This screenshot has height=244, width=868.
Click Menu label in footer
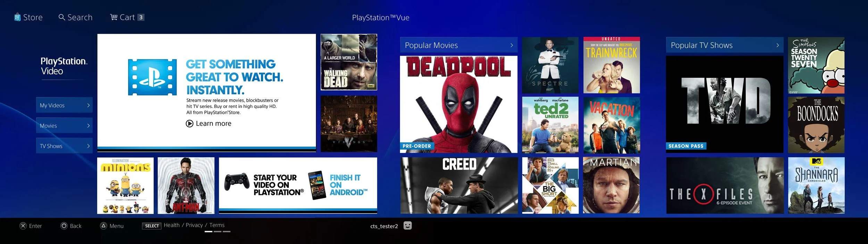116,226
